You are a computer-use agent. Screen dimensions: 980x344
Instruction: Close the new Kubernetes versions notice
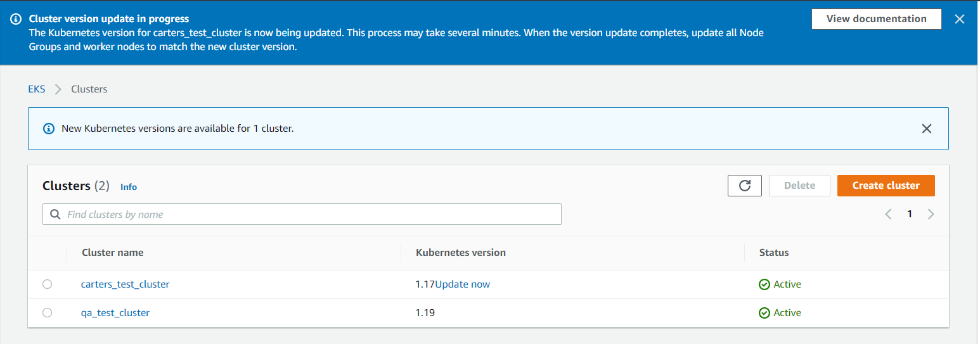(x=926, y=129)
